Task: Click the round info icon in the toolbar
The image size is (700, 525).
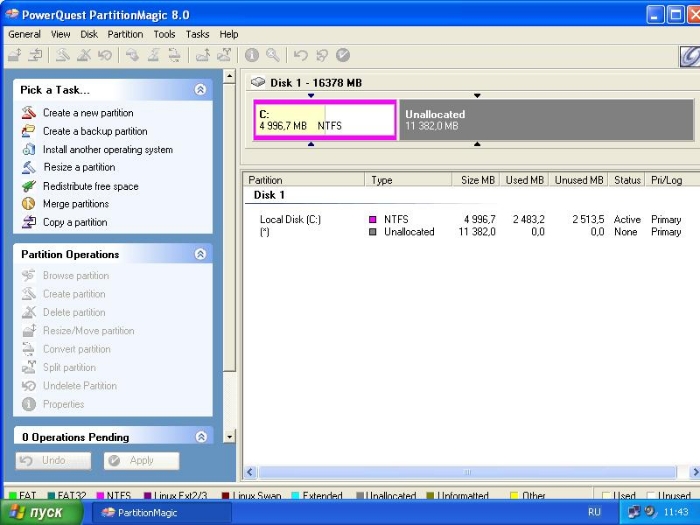Action: click(252, 55)
